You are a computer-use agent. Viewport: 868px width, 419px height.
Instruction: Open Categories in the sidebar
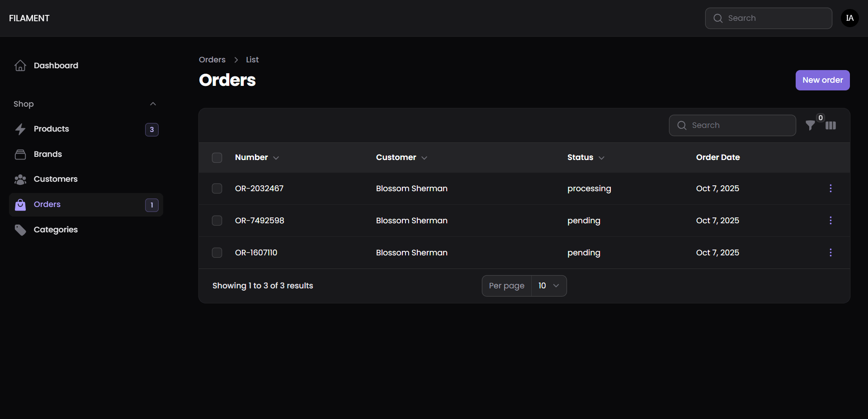(86, 230)
